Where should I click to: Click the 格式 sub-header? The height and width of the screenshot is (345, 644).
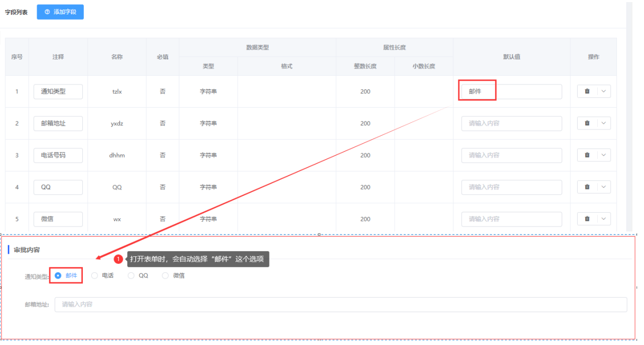coord(286,66)
